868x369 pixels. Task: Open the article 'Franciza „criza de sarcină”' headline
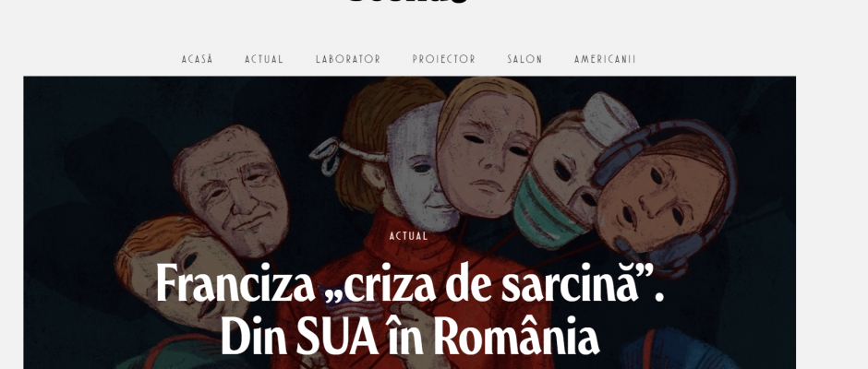pyautogui.click(x=410, y=284)
